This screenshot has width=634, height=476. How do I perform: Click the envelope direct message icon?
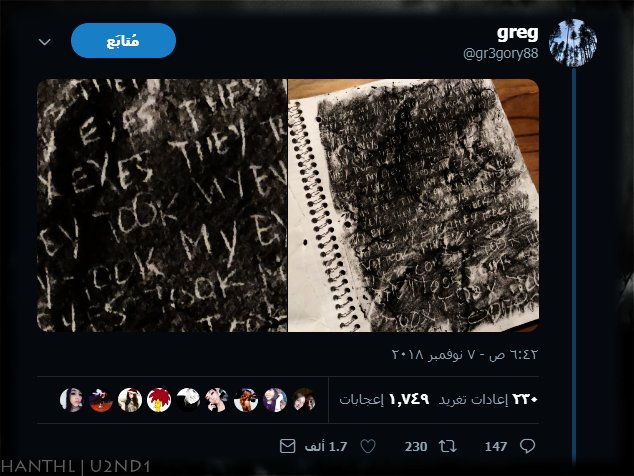(287, 446)
